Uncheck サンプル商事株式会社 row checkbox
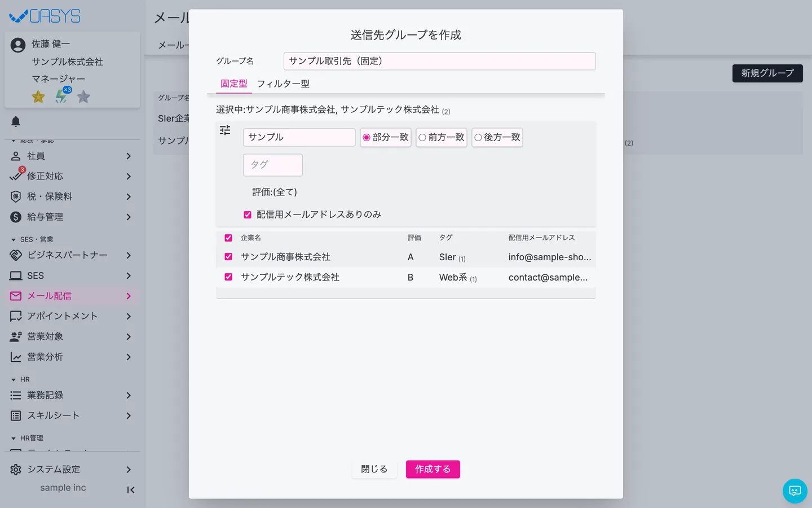The width and height of the screenshot is (812, 508). 228,256
